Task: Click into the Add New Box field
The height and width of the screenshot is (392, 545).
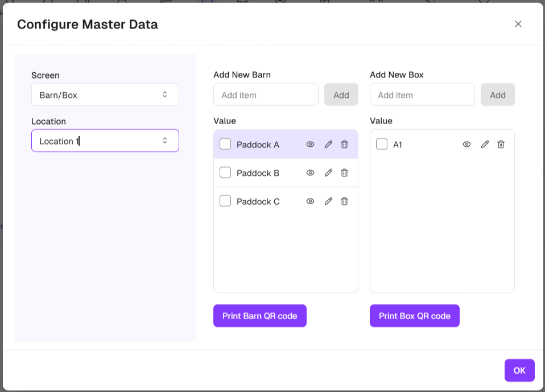Action: (x=422, y=95)
